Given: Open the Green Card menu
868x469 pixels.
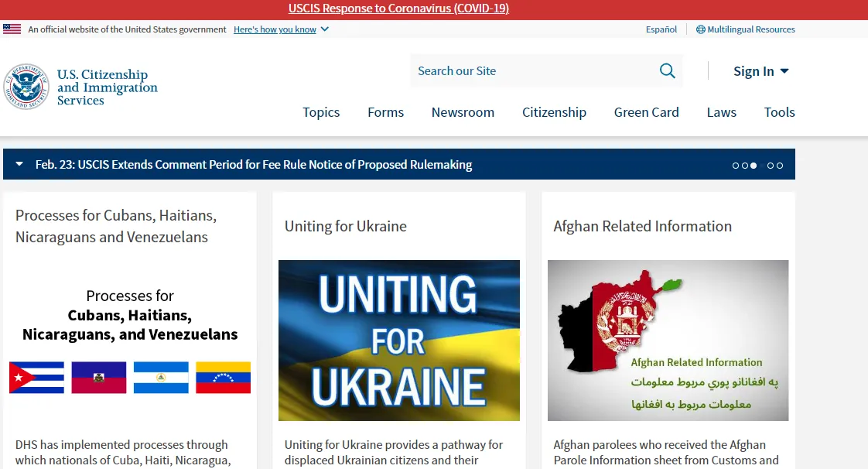Looking at the screenshot, I should (x=647, y=112).
